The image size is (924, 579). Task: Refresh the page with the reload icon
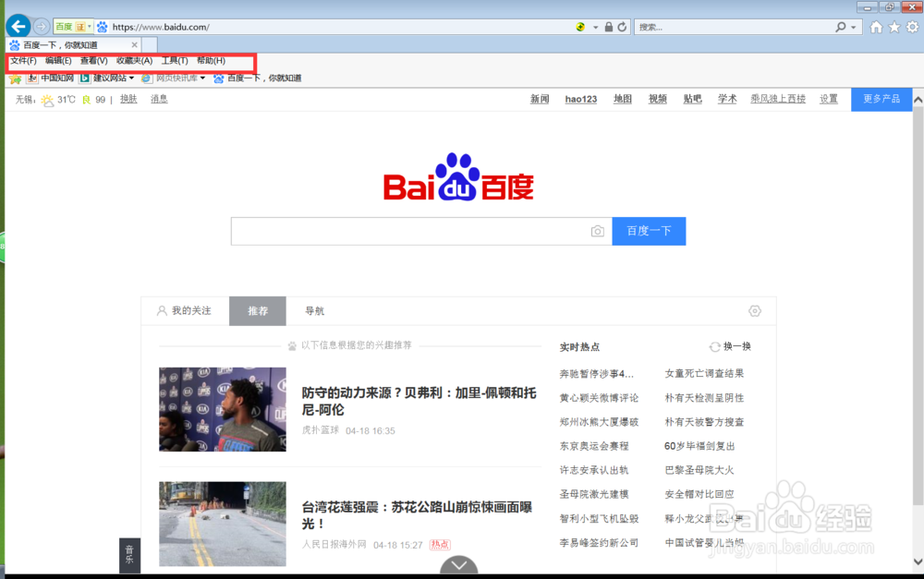pyautogui.click(x=622, y=27)
